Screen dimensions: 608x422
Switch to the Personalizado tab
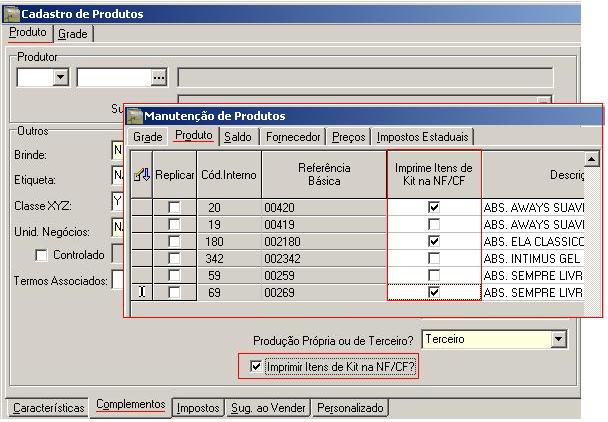(x=350, y=408)
